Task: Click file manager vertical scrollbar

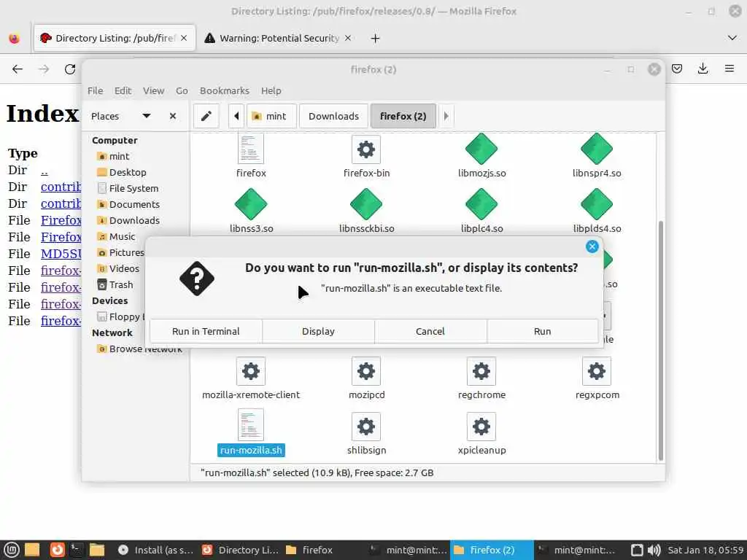Action: [660, 341]
